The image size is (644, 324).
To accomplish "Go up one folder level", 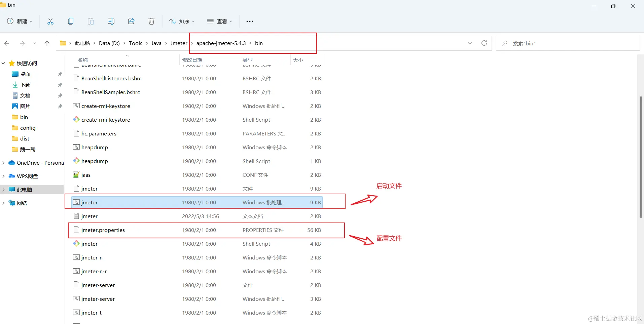I will [47, 43].
